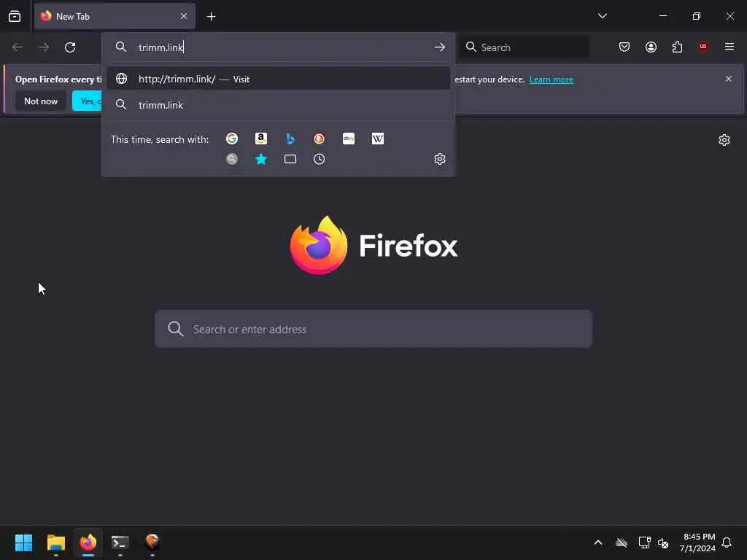
Task: Open the terminal app on the taskbar
Action: point(120,542)
